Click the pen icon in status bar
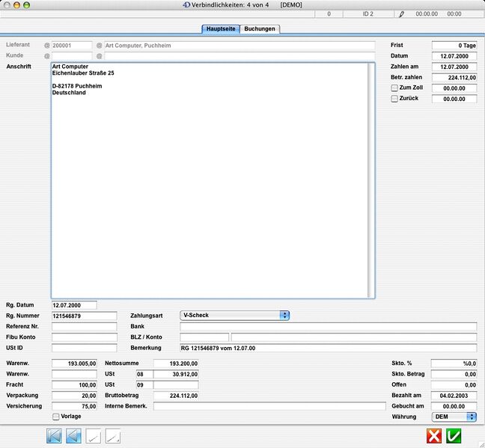485x448 pixels. 400,13
